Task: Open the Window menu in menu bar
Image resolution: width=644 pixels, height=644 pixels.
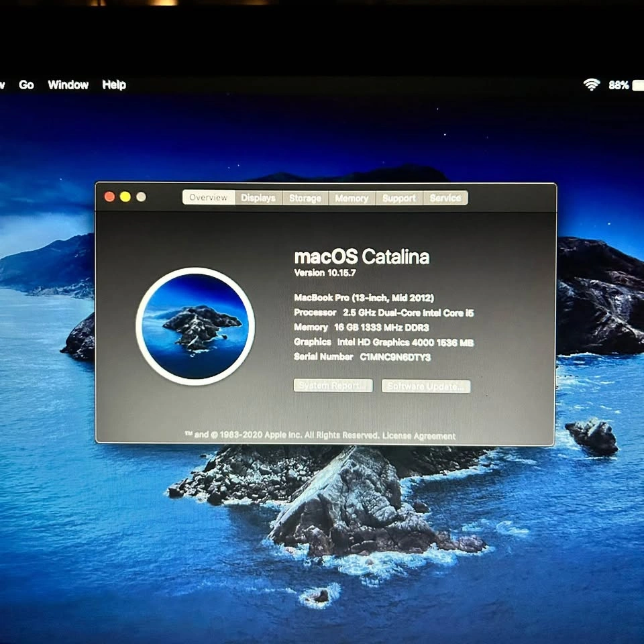Action: tap(68, 85)
